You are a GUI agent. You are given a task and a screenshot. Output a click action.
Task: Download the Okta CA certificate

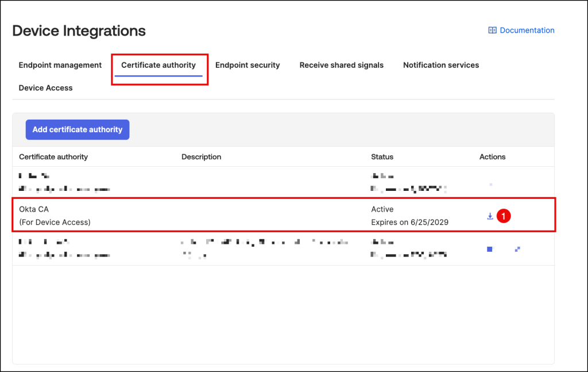pyautogui.click(x=490, y=216)
